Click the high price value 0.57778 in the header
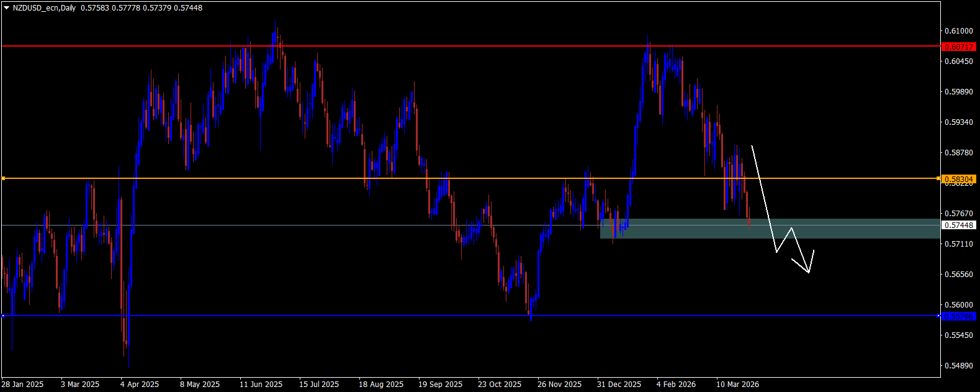980x392 pixels. [x=125, y=8]
